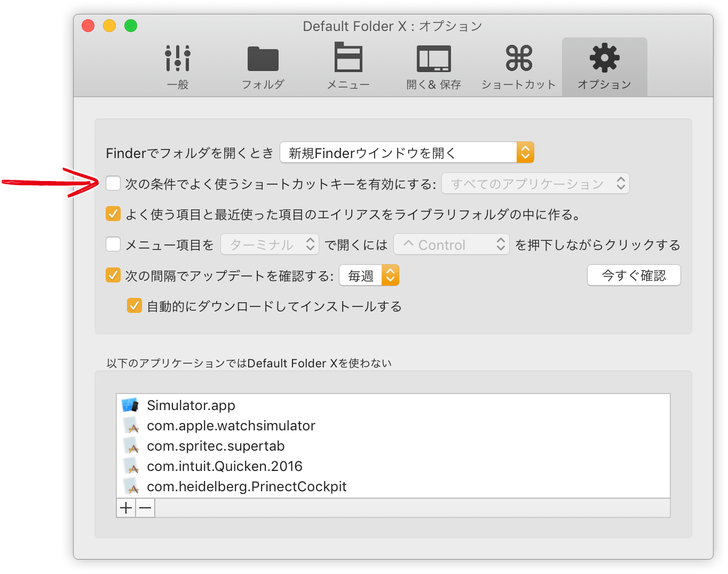Viewport: 728px width, 574px height.
Task: Open the 一般 (General) sliders icon tab
Action: point(178,67)
